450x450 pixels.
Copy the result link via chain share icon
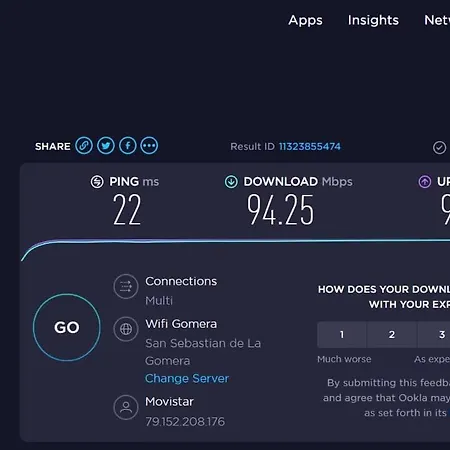[84, 146]
